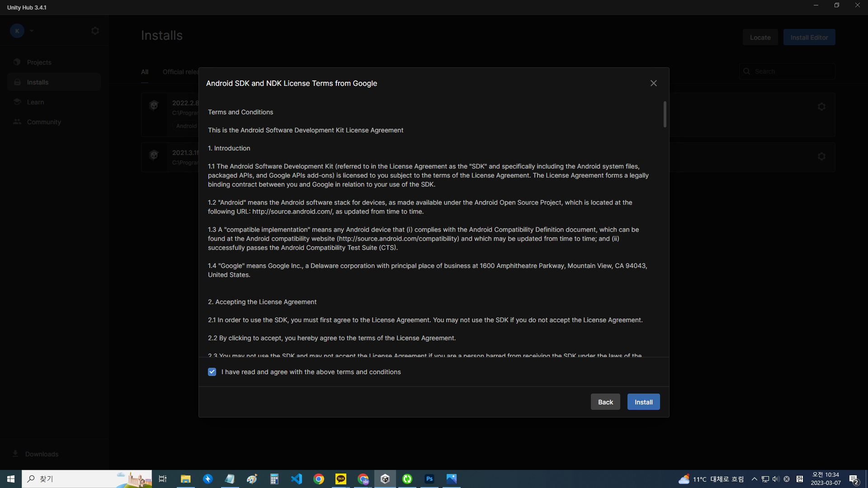Click the Unity cube icon of 2021.3.1
The width and height of the screenshot is (868, 488).
pos(154,155)
